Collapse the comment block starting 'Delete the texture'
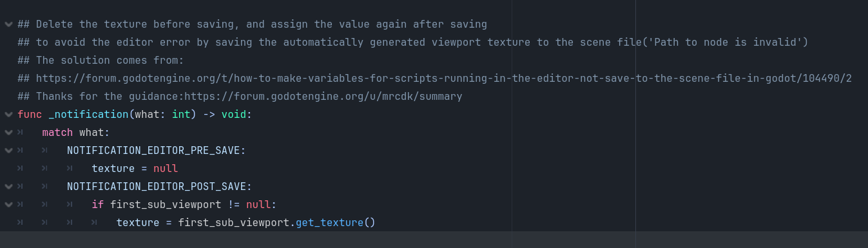This screenshot has width=868, height=248. click(x=8, y=24)
